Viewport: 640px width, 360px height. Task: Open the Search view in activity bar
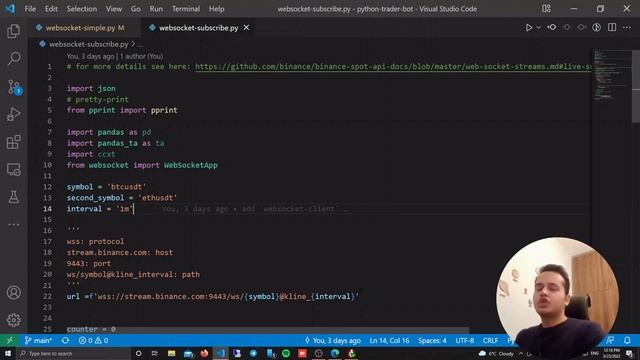(x=13, y=58)
